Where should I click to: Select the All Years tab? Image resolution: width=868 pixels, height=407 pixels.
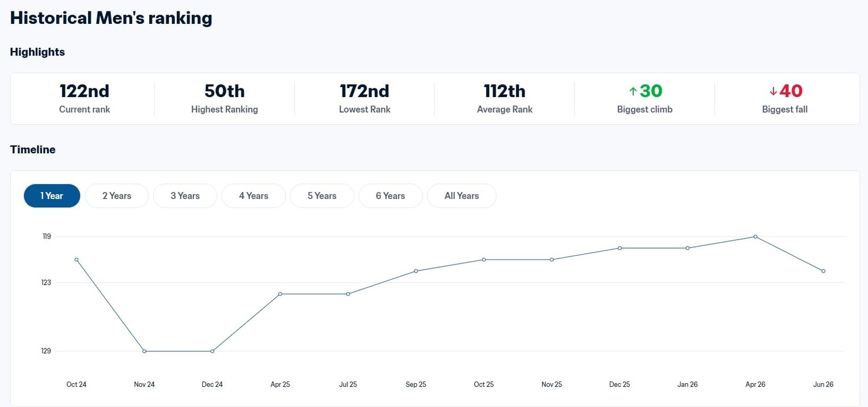462,196
